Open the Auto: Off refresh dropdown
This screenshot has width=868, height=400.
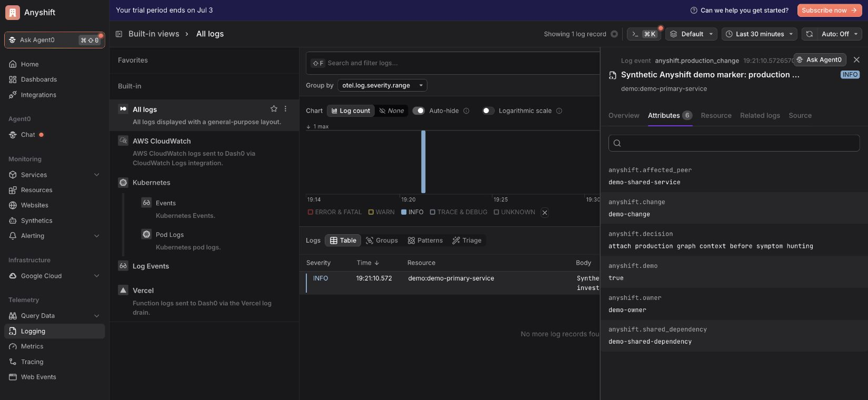pyautogui.click(x=840, y=34)
